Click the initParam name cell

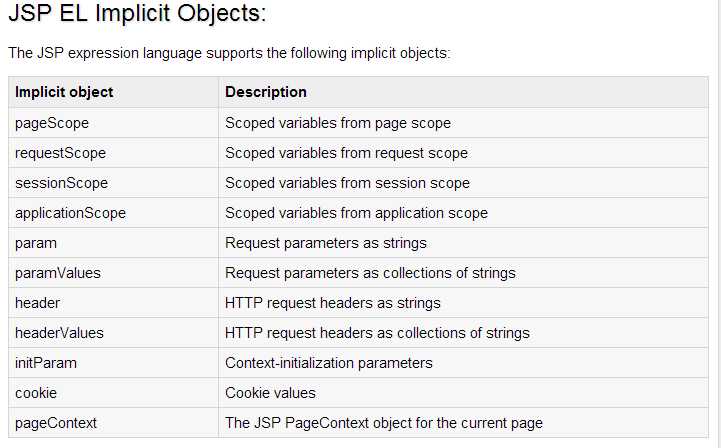[x=46, y=363]
